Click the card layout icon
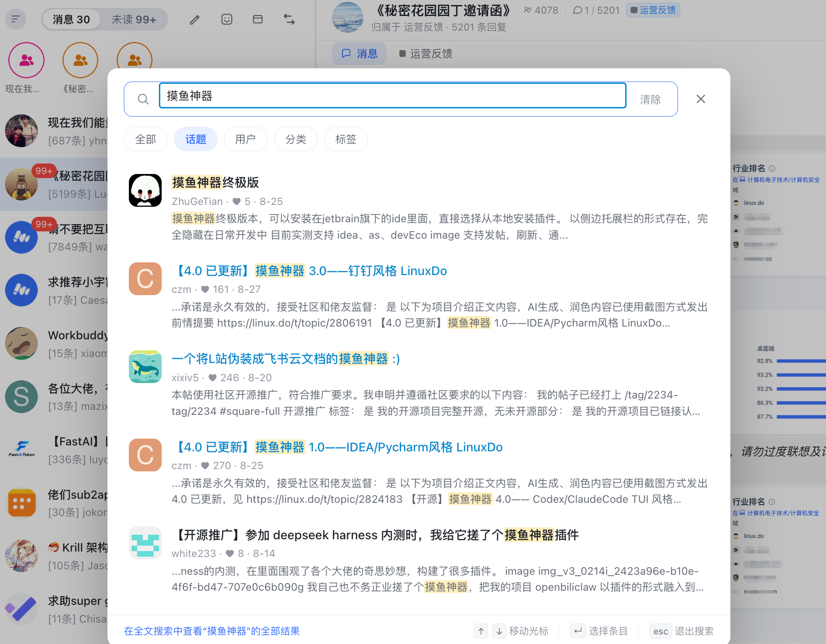 [x=258, y=19]
